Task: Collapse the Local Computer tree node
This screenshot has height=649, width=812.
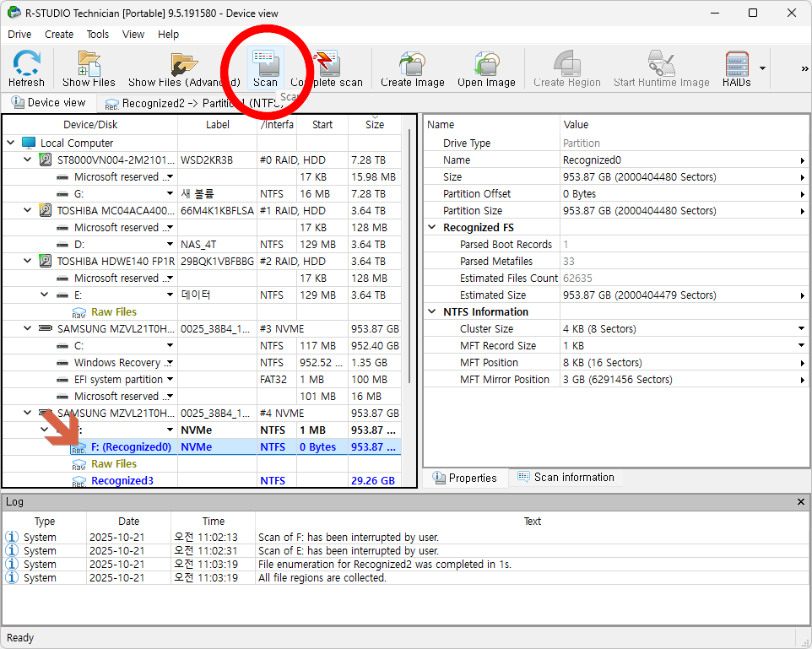Action: pyautogui.click(x=11, y=143)
